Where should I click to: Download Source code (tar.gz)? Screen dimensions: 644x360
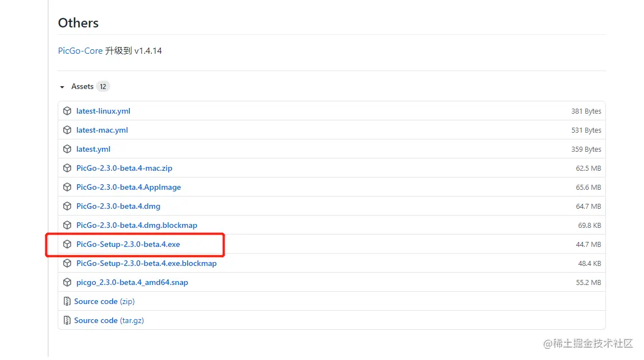pyautogui.click(x=109, y=321)
